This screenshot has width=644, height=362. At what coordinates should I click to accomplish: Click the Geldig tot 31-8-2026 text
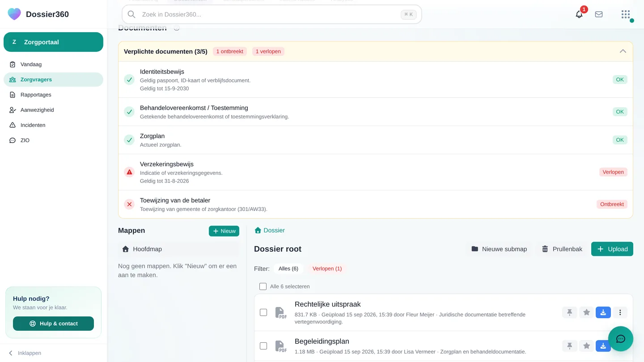(164, 181)
